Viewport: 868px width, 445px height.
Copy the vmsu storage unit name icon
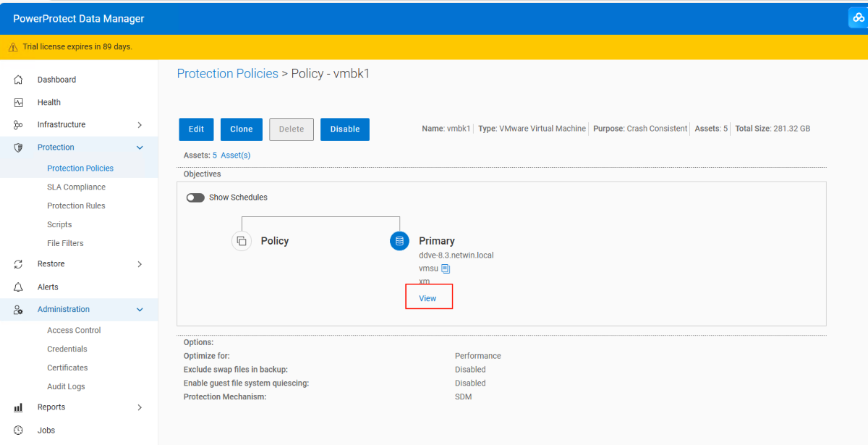pyautogui.click(x=446, y=268)
